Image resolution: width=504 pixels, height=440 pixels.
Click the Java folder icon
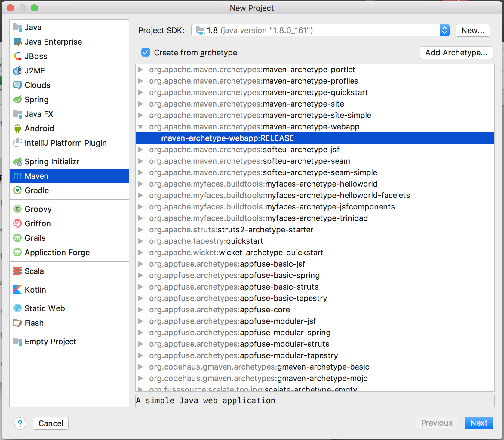(18, 27)
